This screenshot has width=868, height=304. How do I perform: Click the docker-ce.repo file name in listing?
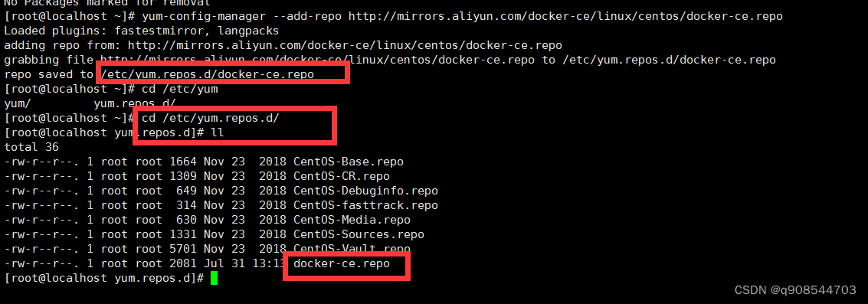point(342,263)
